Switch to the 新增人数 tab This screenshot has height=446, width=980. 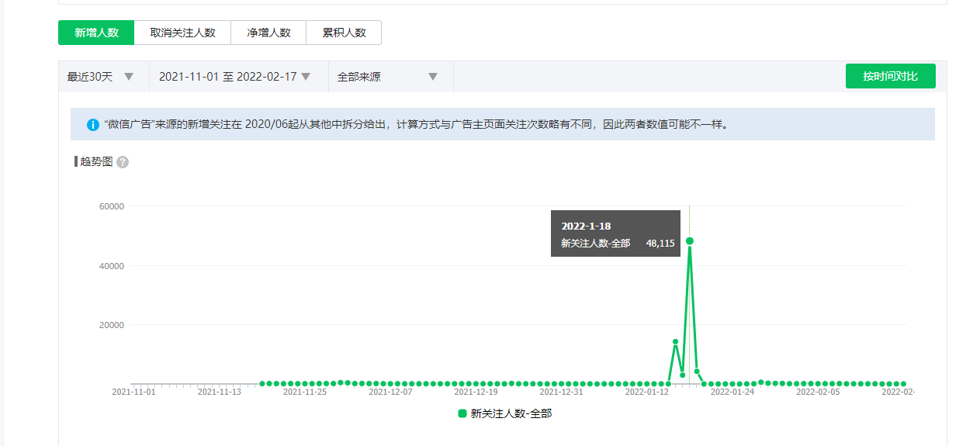pos(96,33)
